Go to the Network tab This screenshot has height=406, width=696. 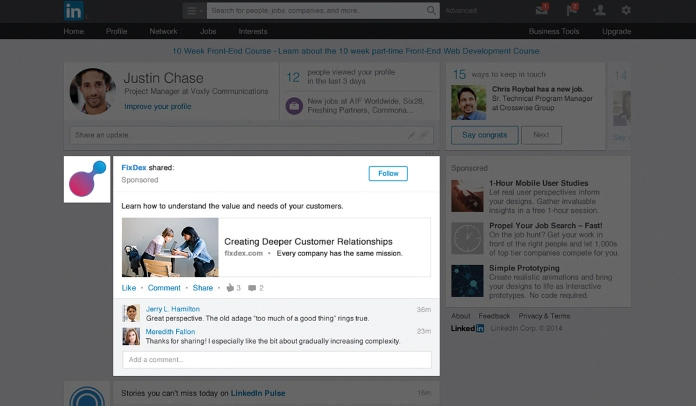(163, 31)
